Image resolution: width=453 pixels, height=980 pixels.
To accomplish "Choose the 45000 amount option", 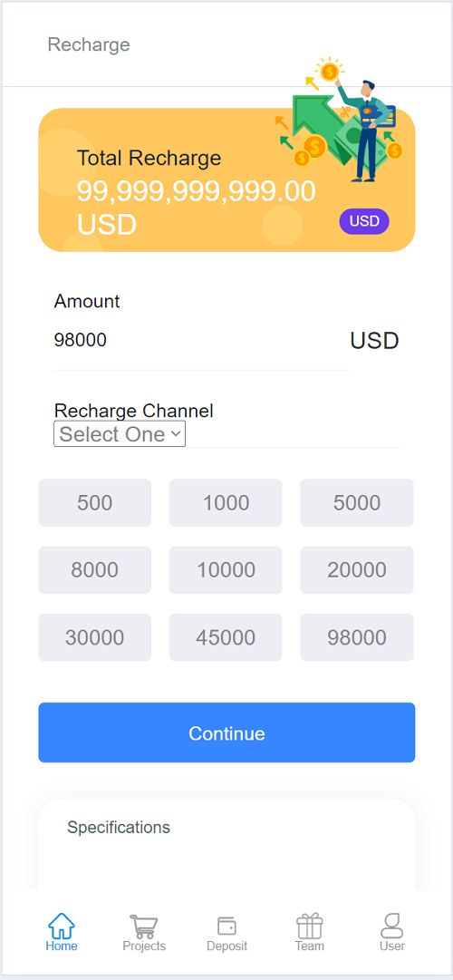I will (x=226, y=637).
